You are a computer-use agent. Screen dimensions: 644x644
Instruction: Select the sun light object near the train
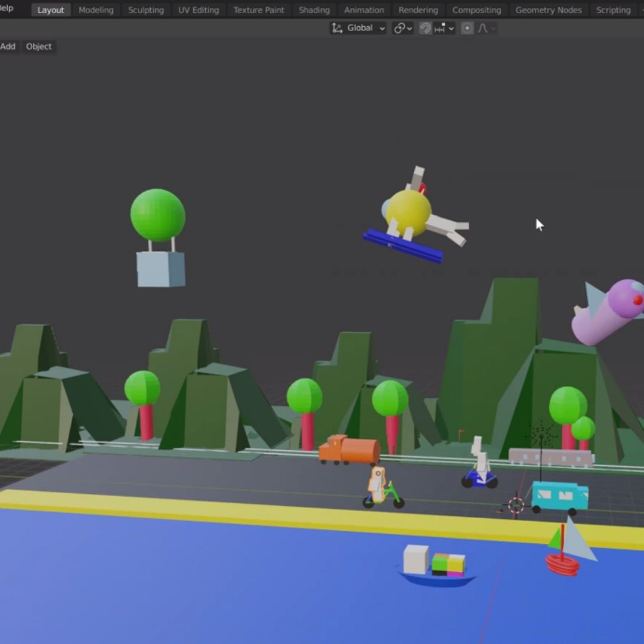(x=541, y=435)
